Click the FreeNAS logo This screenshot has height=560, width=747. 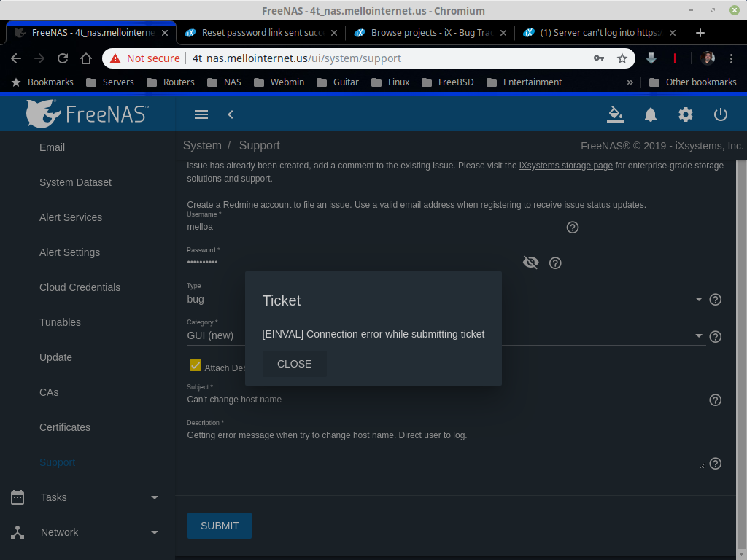(x=88, y=114)
